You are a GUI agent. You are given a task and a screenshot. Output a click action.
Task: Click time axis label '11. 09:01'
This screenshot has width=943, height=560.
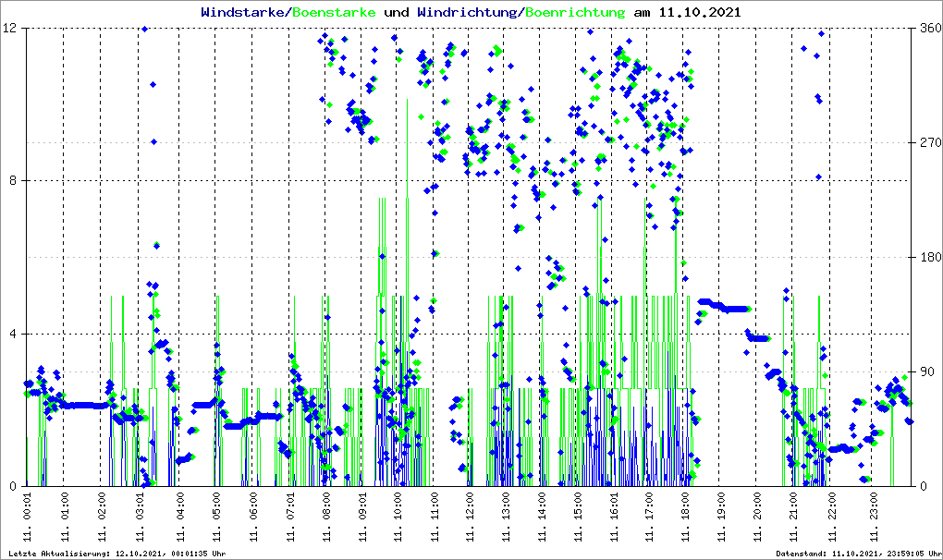click(362, 517)
